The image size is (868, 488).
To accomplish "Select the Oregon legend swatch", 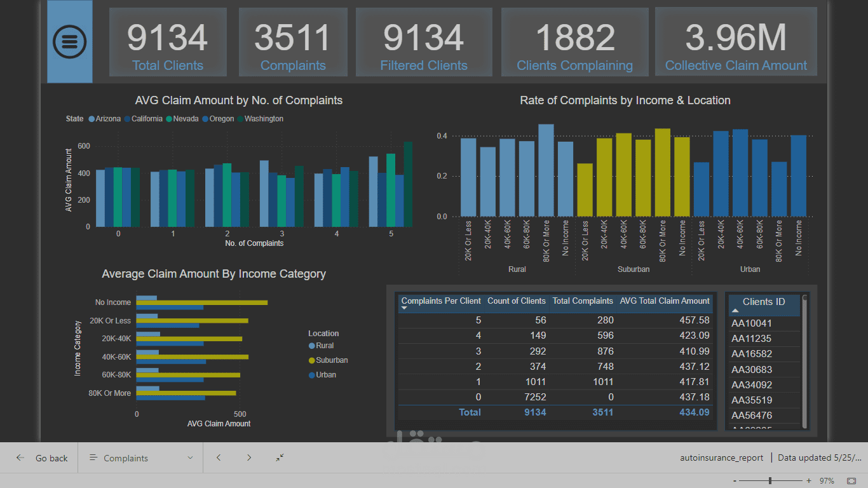I will pos(205,119).
